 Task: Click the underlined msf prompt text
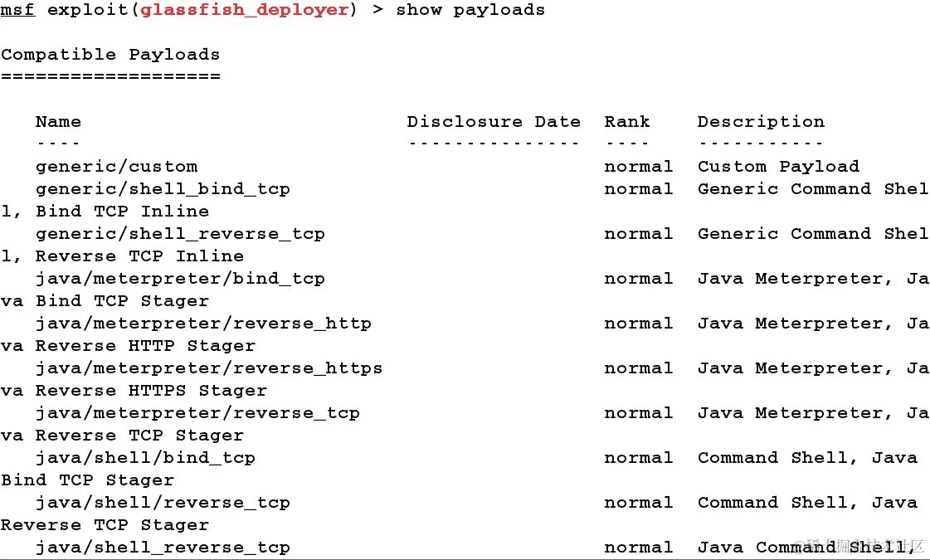(x=17, y=10)
